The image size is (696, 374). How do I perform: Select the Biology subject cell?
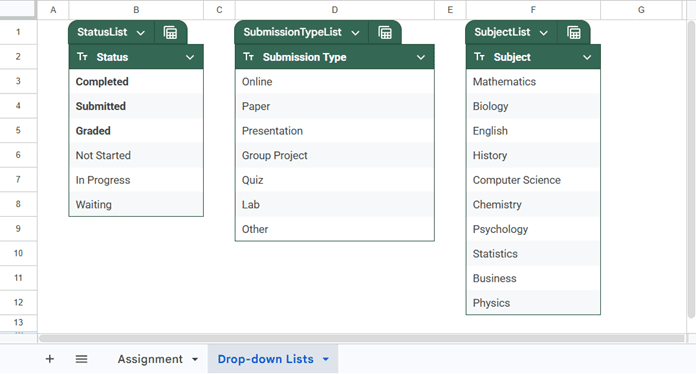pos(533,106)
